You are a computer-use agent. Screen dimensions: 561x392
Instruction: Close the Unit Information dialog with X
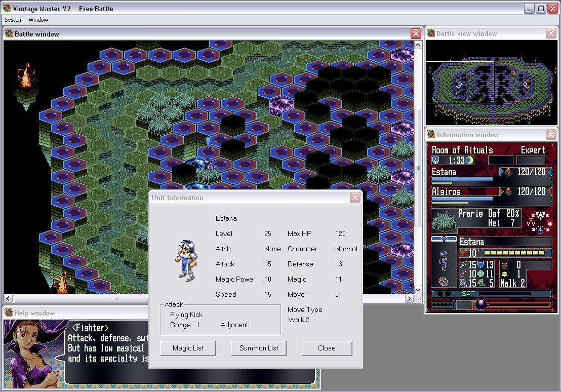(355, 197)
